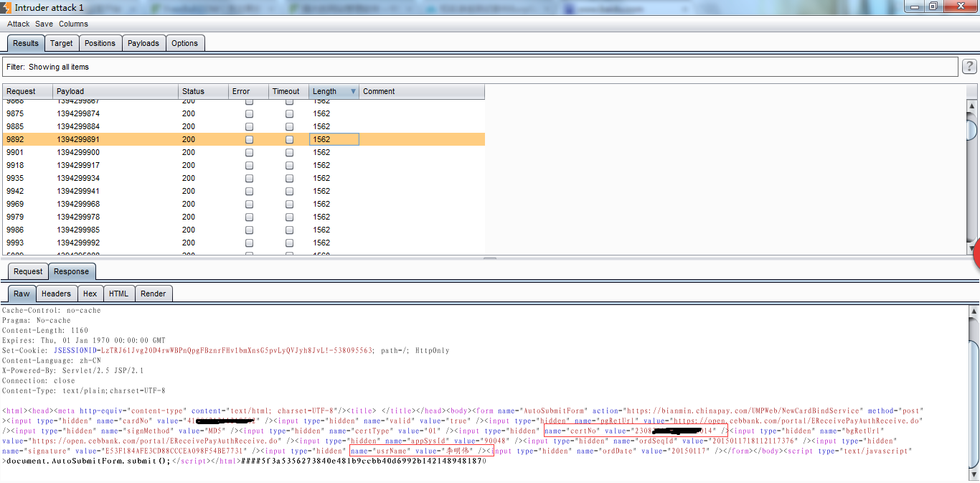Switch to the Options tab
The image size is (980, 483).
[x=184, y=43]
